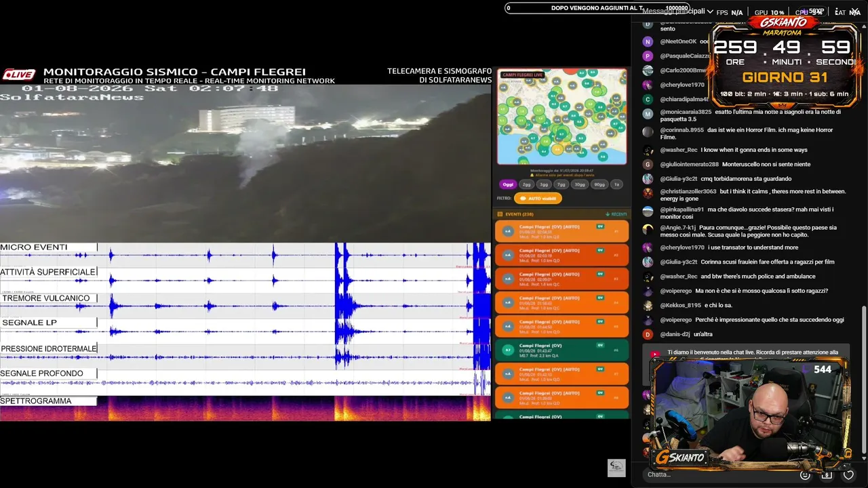Click the PRESSIONE IDROTERMALE trace label

[48, 348]
